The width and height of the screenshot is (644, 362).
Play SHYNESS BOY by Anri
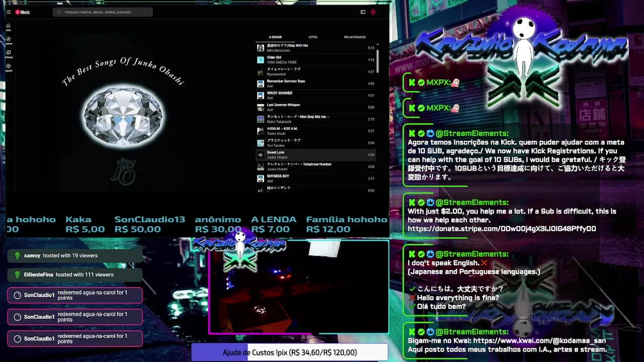click(x=315, y=178)
